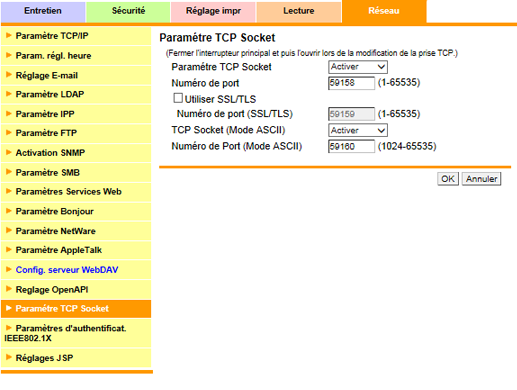Click the arrow icon beside Paramètre LDAP

pyautogui.click(x=9, y=94)
